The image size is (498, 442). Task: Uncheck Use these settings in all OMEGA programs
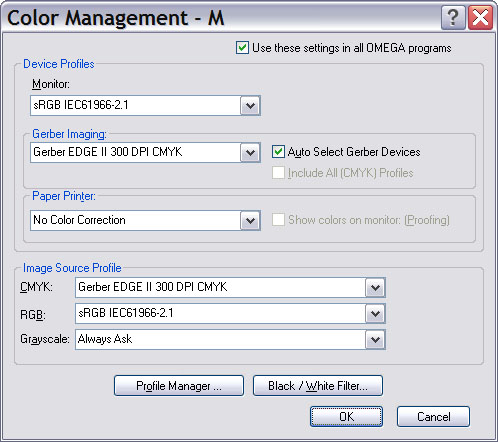(x=242, y=48)
